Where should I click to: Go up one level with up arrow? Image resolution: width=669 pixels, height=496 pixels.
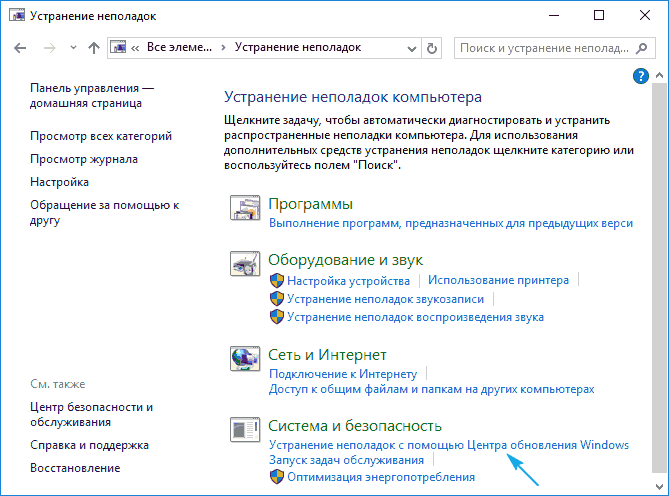click(93, 48)
